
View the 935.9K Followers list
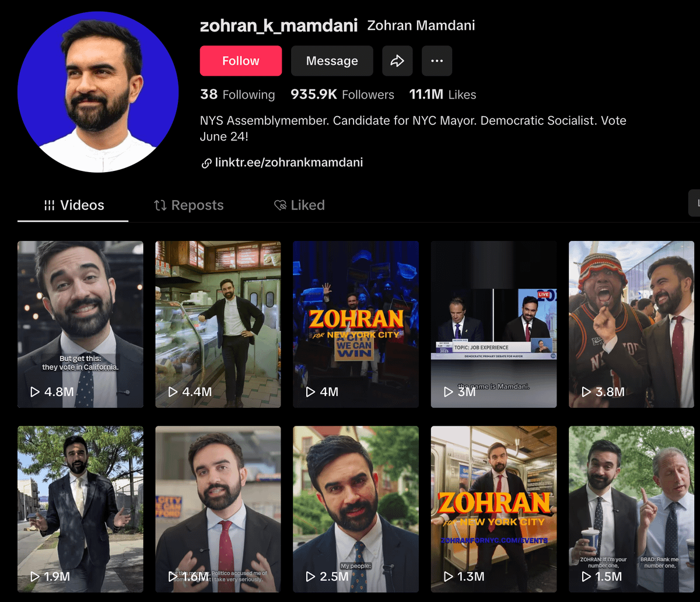(342, 94)
